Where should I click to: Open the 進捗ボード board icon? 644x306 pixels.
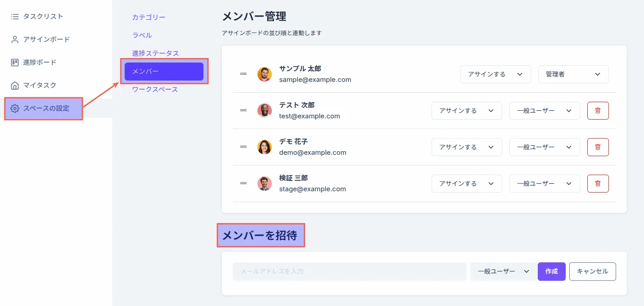[14, 62]
